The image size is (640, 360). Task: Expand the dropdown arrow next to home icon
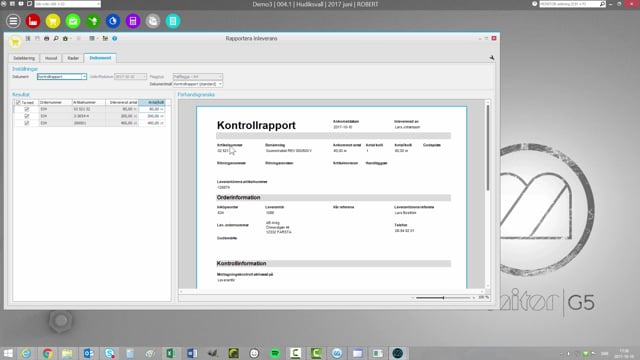71,38
